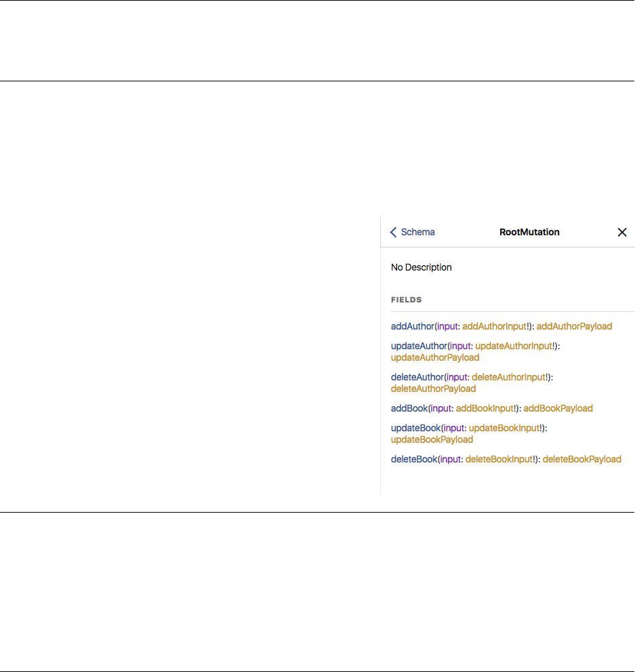Open the addAuthor field
The image size is (635, 672).
pyautogui.click(x=412, y=326)
